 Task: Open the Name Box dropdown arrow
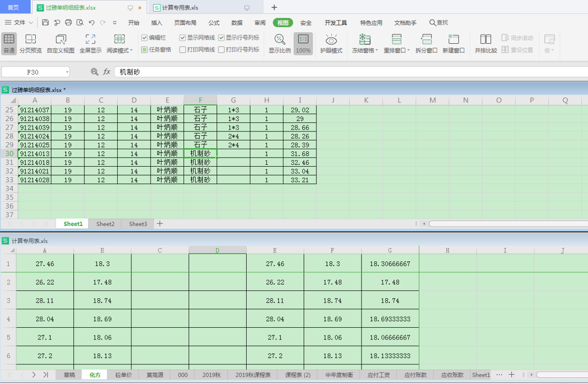(x=67, y=72)
